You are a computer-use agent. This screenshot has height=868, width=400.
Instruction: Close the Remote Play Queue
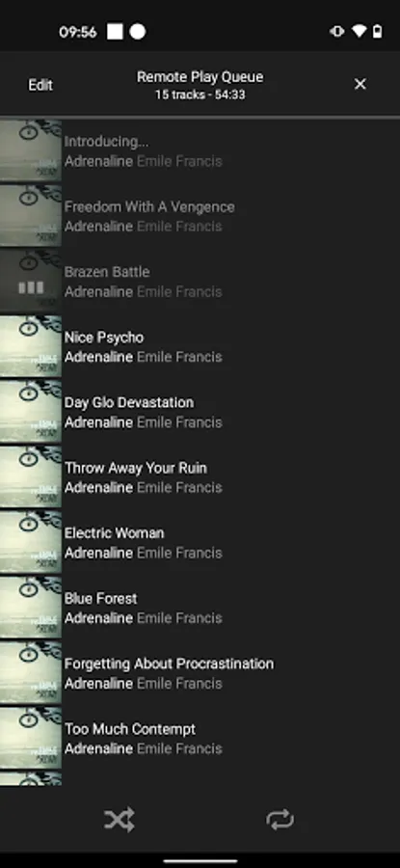pos(360,84)
